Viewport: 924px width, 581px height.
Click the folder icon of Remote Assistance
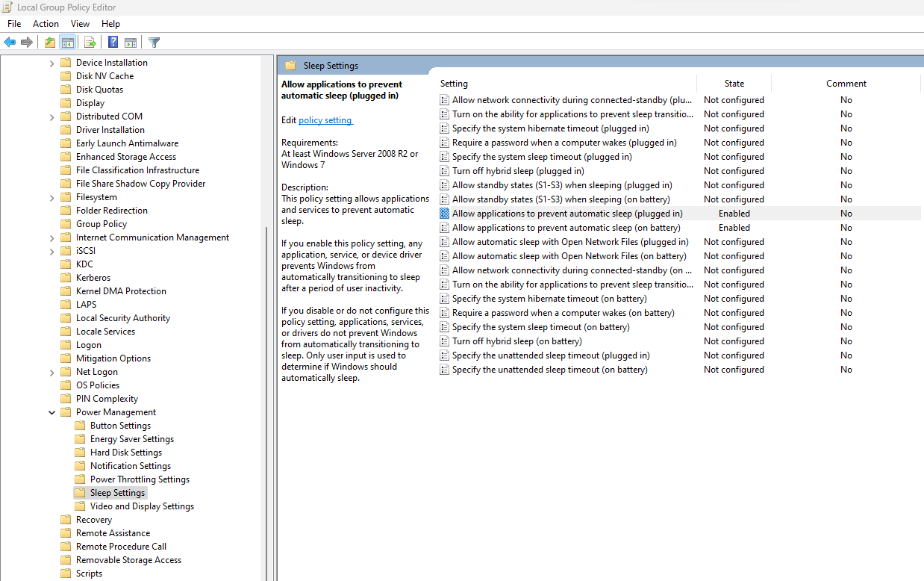tap(66, 533)
